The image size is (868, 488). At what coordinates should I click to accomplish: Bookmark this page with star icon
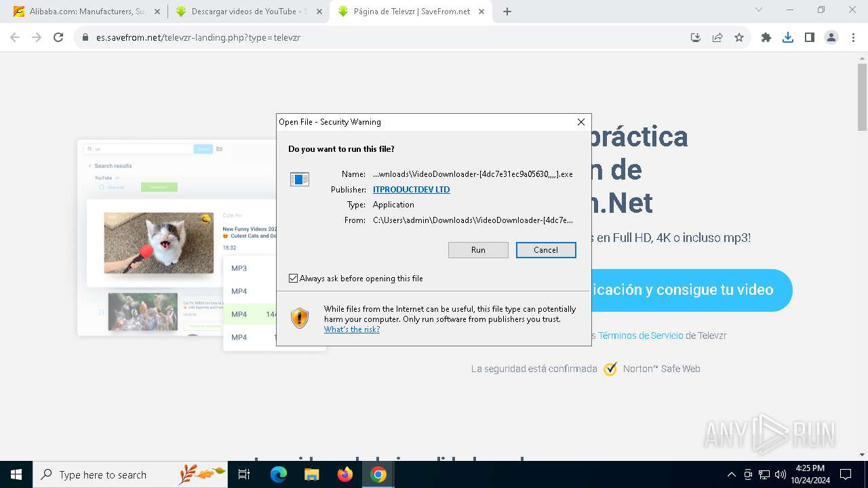pyautogui.click(x=739, y=38)
